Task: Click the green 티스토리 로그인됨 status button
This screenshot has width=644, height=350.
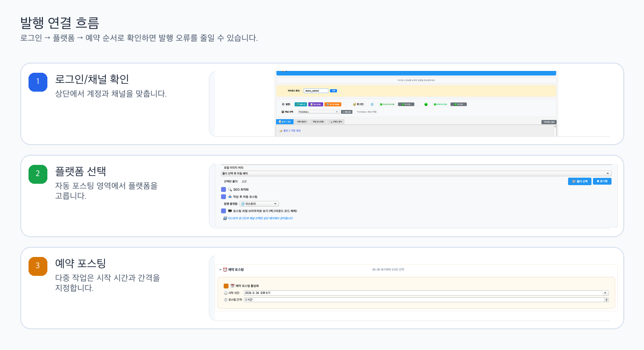Action: click(387, 104)
